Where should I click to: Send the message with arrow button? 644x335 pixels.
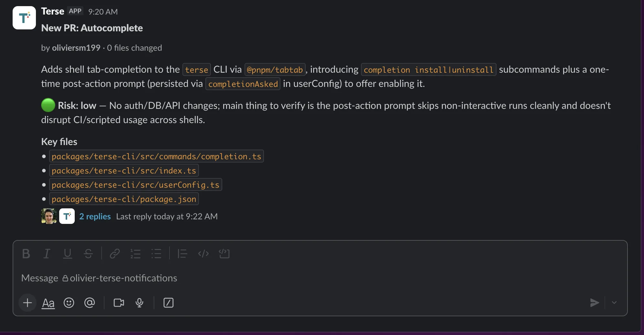point(594,303)
